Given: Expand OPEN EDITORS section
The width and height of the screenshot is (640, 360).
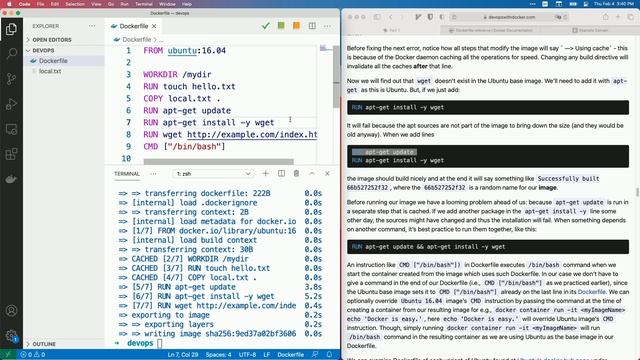Looking at the screenshot, I should click(52, 40).
